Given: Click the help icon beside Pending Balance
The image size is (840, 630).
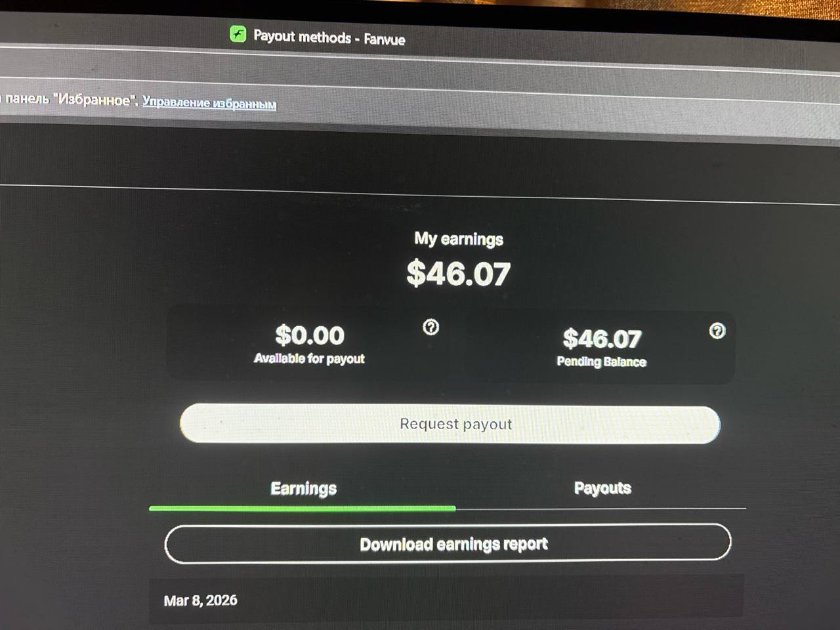Looking at the screenshot, I should [717, 331].
